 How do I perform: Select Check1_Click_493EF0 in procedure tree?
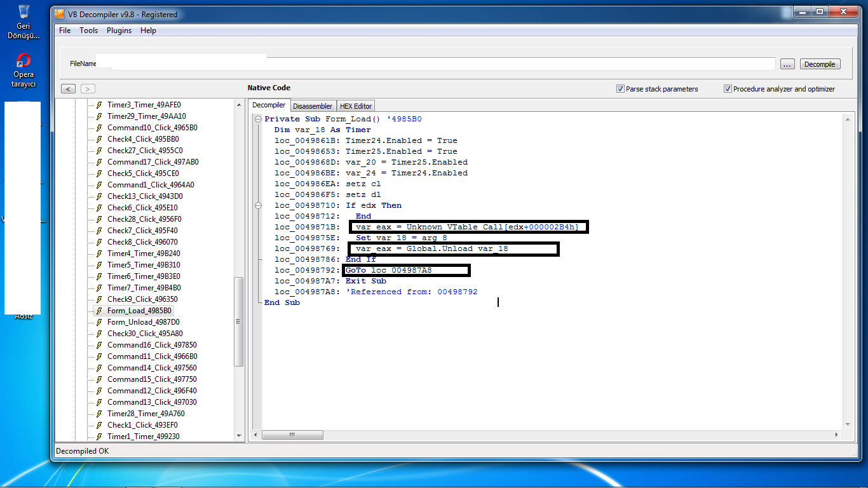click(x=142, y=425)
